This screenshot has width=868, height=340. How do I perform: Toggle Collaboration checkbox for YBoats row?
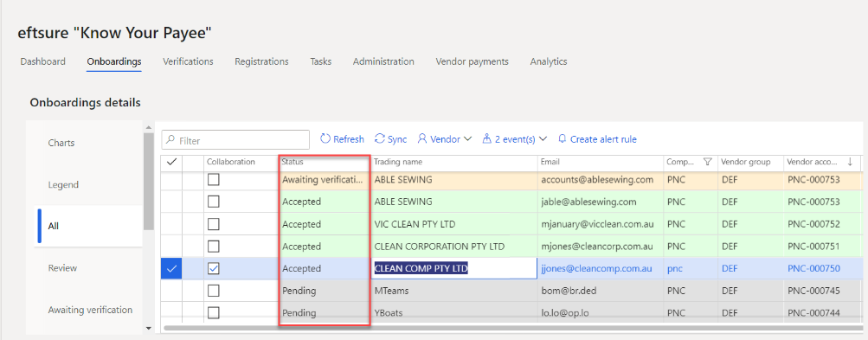pyautogui.click(x=213, y=312)
